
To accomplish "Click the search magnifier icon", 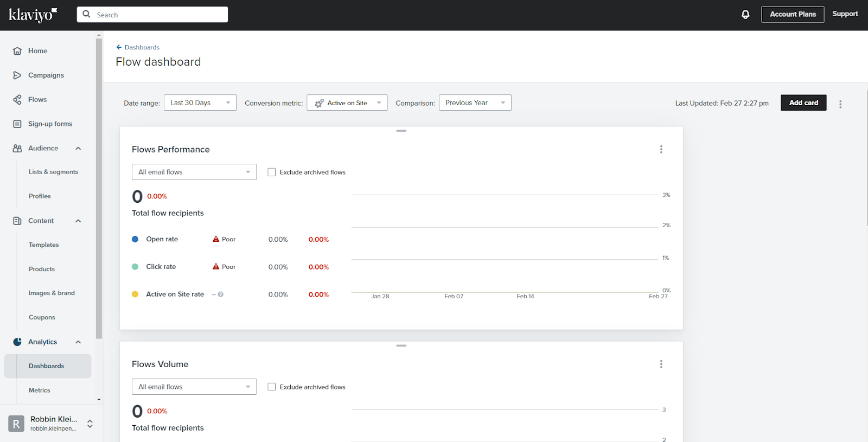I will pyautogui.click(x=86, y=15).
